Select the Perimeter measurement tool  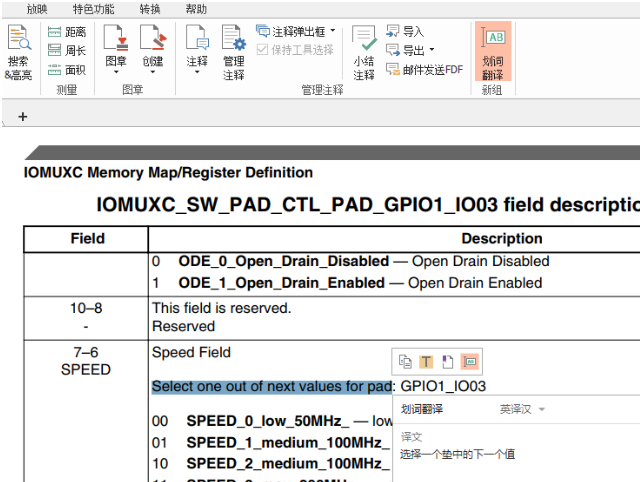tap(67, 51)
